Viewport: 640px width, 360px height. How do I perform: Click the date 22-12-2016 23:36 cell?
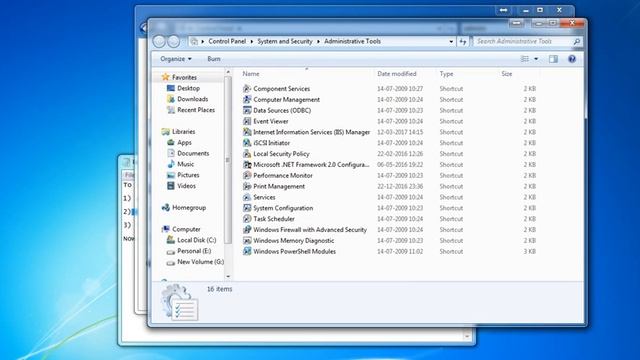[x=400, y=186]
